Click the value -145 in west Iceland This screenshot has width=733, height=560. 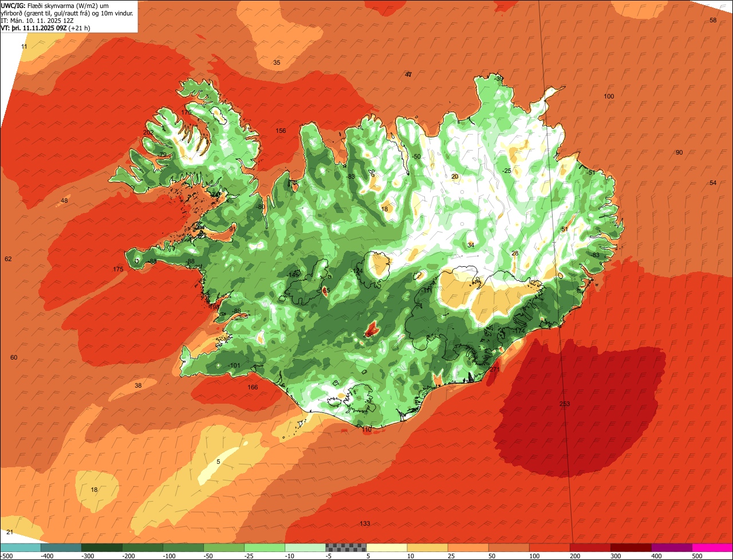tap(293, 275)
